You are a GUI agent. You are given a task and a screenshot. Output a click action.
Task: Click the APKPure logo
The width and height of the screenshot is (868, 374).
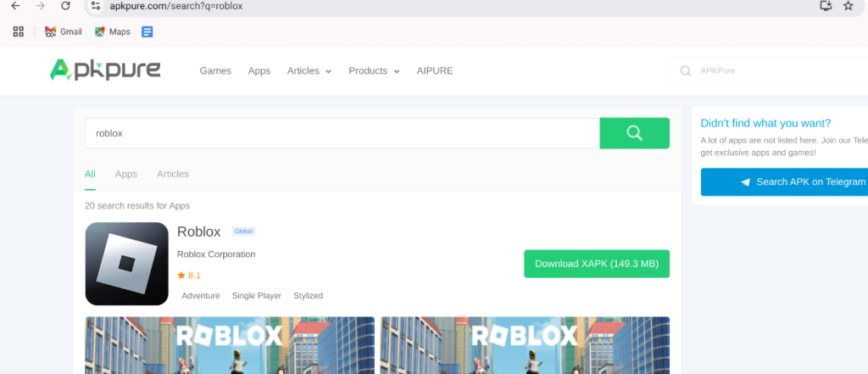(105, 70)
